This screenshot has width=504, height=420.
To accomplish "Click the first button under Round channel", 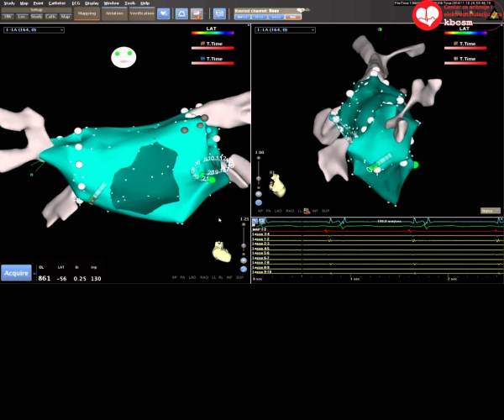I will [242, 17].
